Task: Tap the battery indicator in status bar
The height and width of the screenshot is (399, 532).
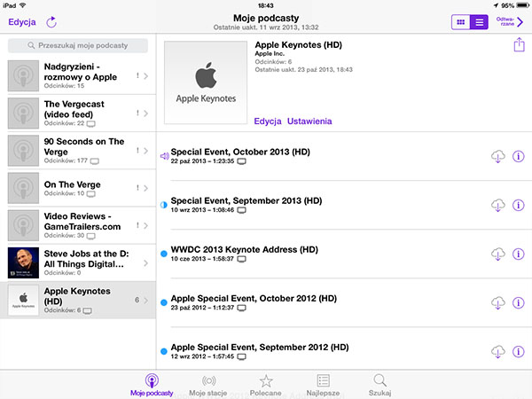Action: click(x=522, y=5)
